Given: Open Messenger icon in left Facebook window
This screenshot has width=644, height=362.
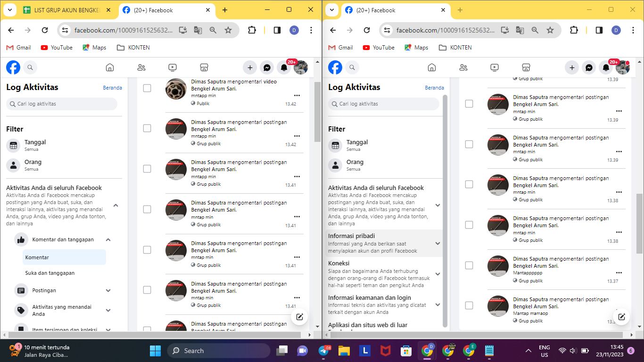Looking at the screenshot, I should (267, 67).
